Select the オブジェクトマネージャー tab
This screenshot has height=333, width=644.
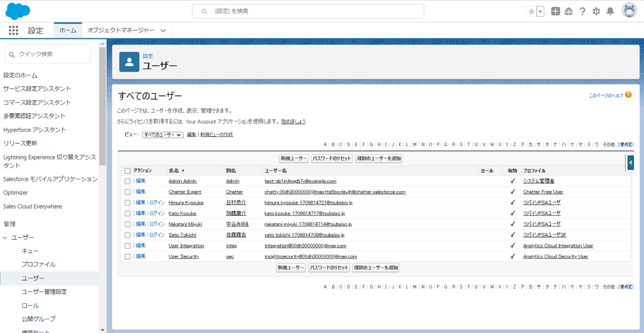pos(121,30)
